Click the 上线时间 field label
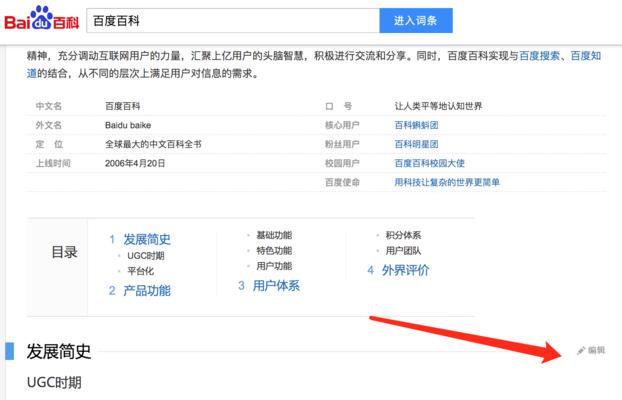Image resolution: width=622 pixels, height=400 pixels. point(53,163)
